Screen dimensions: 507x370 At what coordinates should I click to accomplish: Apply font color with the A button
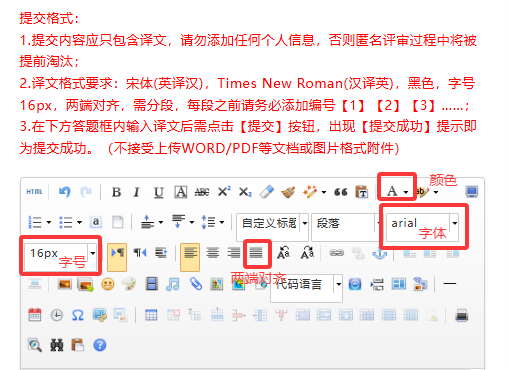point(392,192)
